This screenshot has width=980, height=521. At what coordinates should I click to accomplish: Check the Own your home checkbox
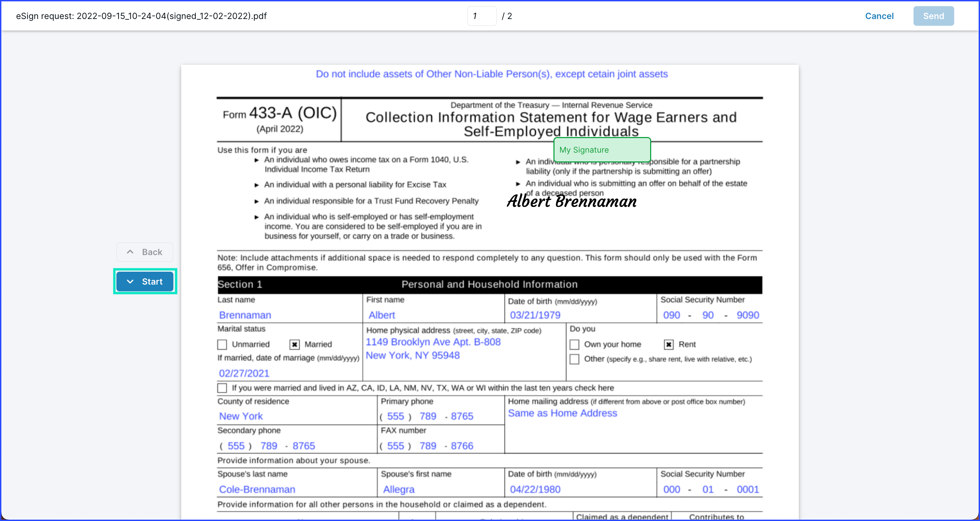[574, 345]
